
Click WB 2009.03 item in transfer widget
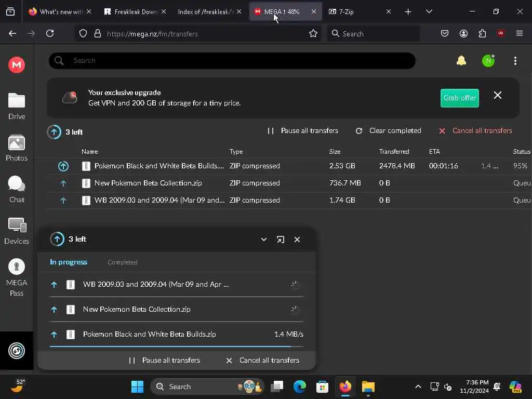click(x=177, y=284)
